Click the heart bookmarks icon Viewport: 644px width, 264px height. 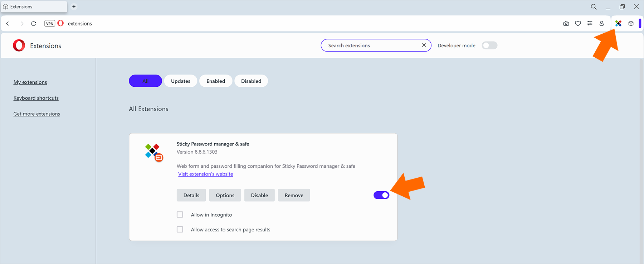point(578,24)
